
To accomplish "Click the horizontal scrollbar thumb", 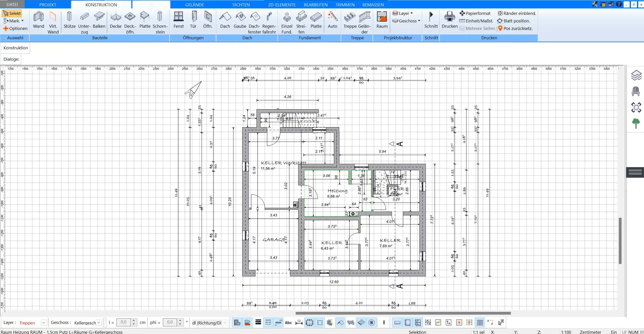I will pyautogui.click(x=403, y=313).
